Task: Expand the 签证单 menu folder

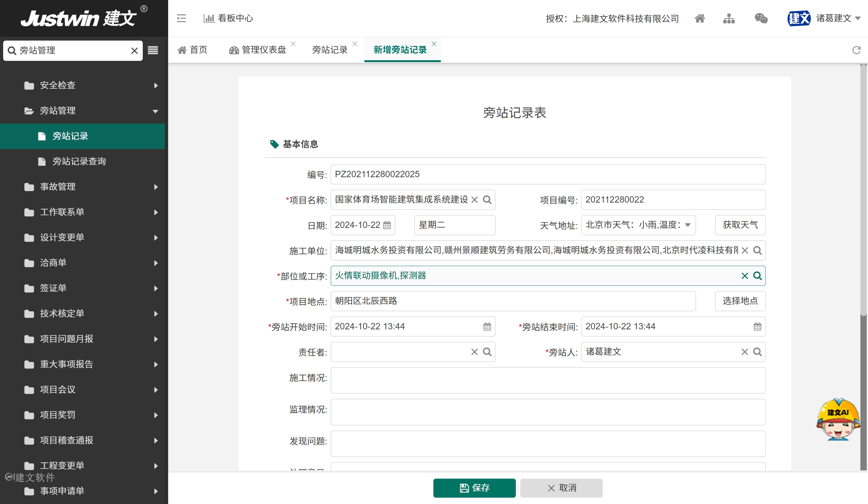Action: click(83, 288)
